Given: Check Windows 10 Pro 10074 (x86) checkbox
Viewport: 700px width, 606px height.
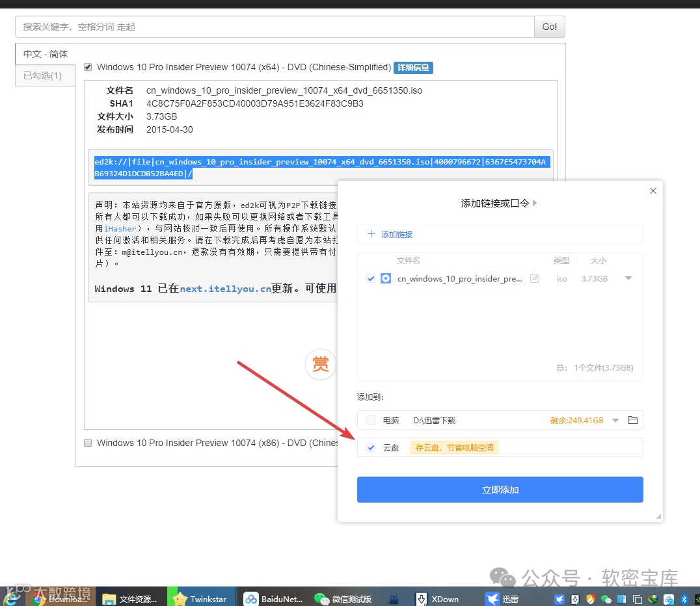Looking at the screenshot, I should click(x=88, y=443).
